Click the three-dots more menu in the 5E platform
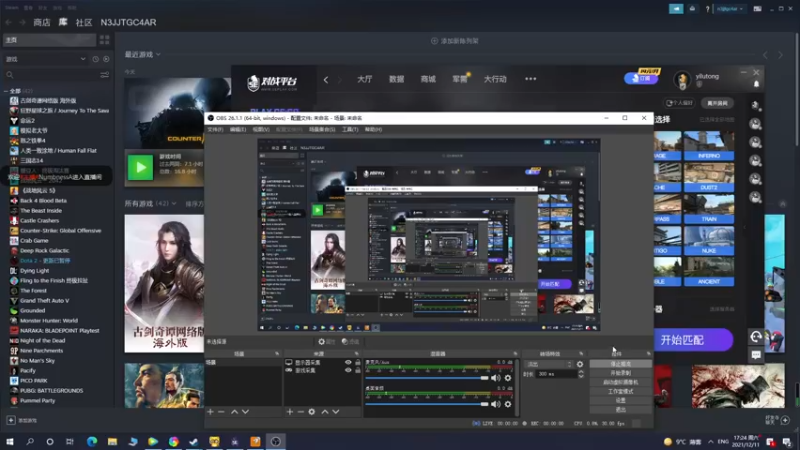The image size is (800, 450). (531, 79)
